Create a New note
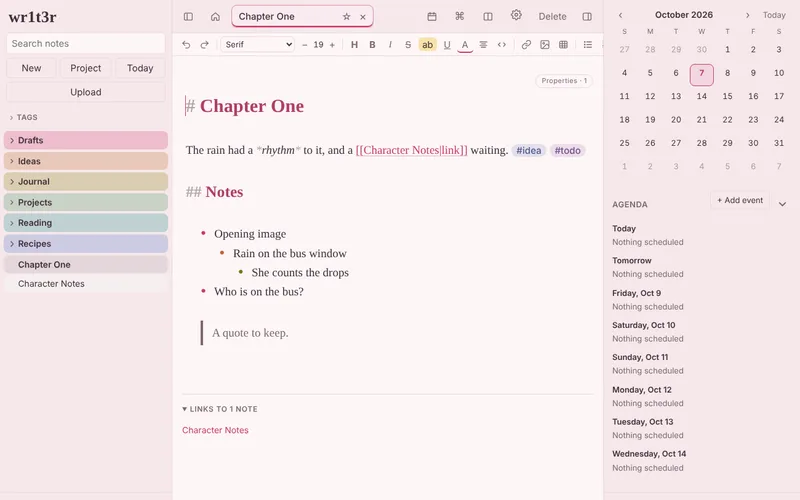 (31, 68)
